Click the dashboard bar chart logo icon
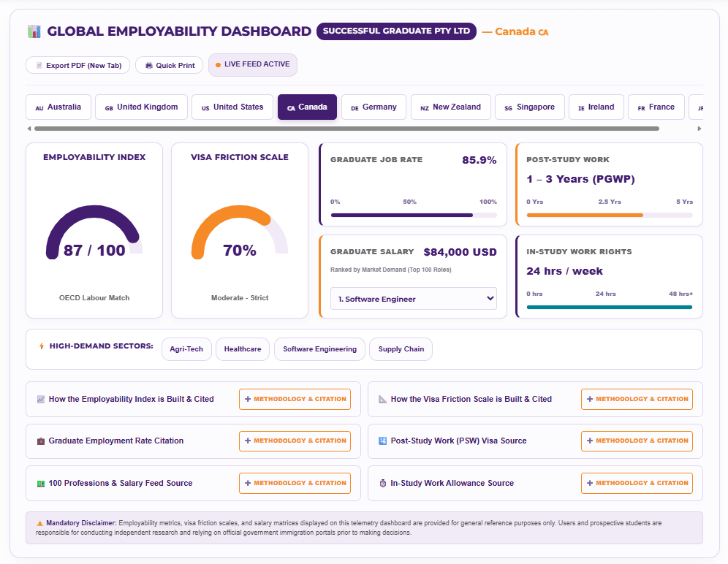The width and height of the screenshot is (728, 564). (x=34, y=31)
